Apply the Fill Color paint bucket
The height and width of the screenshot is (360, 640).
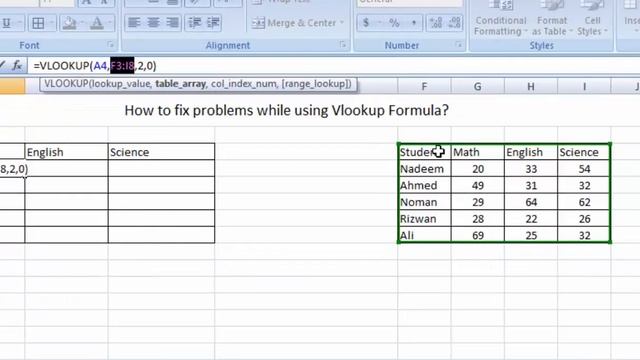pos(70,23)
